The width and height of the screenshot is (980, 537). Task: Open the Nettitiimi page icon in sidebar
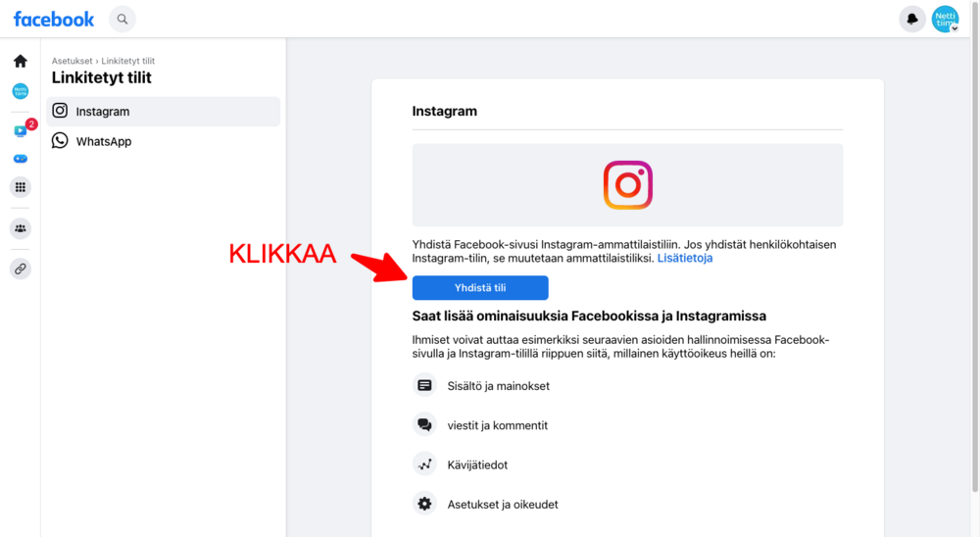[x=21, y=91]
